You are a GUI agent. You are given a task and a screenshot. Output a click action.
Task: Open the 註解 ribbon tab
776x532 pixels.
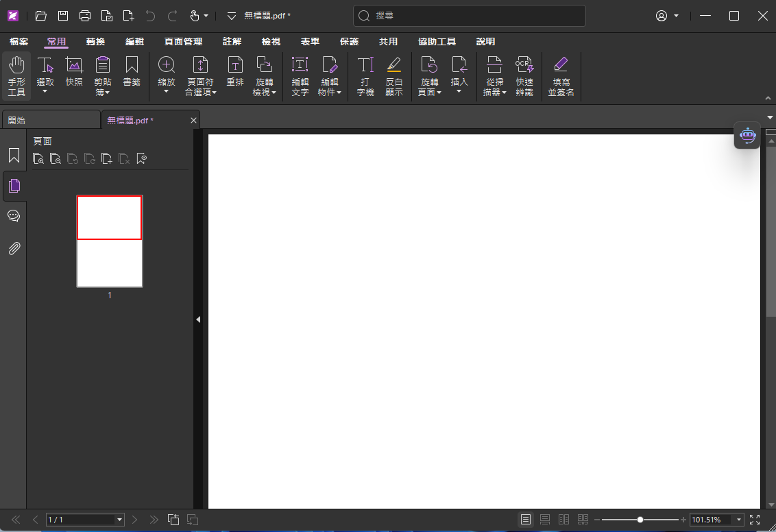tap(232, 42)
